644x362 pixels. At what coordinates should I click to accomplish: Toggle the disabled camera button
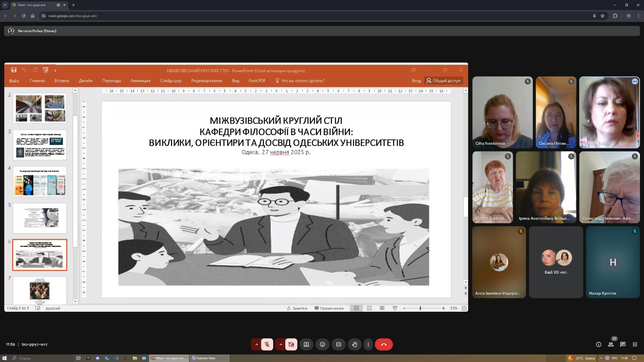point(291,344)
